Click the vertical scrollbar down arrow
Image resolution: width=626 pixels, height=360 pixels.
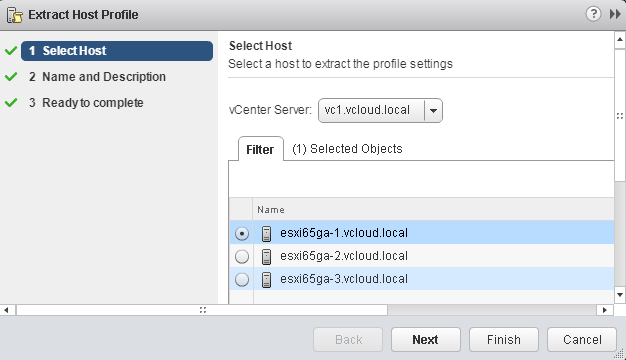pyautogui.click(x=620, y=295)
